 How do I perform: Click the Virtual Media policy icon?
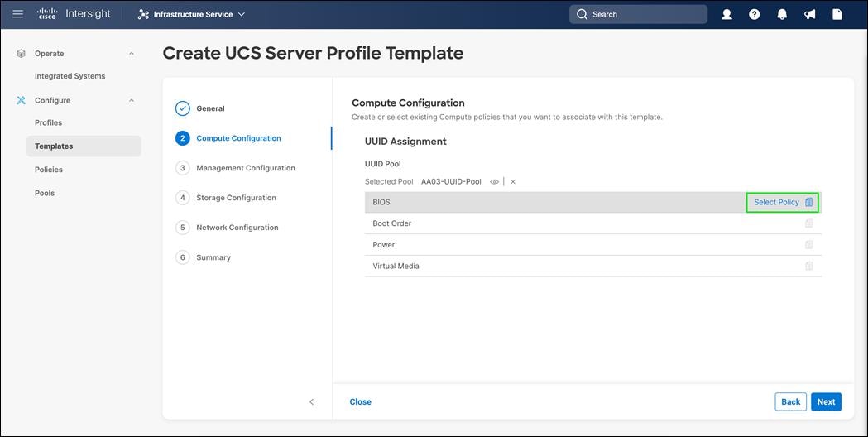point(808,266)
